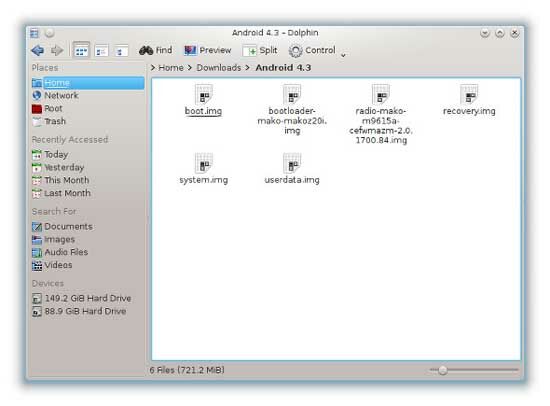This screenshot has height=406, width=550.
Task: Open the 149.2 GiB Hard Drive
Action: (x=87, y=299)
